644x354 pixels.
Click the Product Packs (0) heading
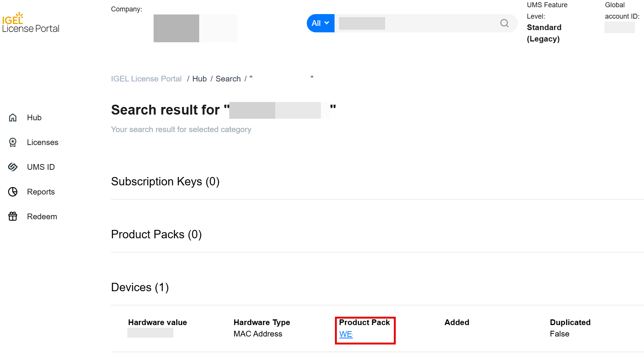156,234
